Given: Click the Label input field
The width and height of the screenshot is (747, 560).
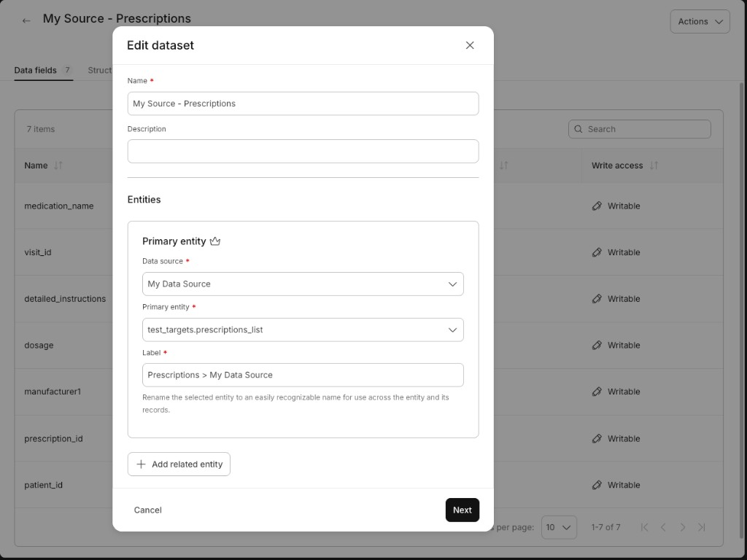Looking at the screenshot, I should (303, 375).
